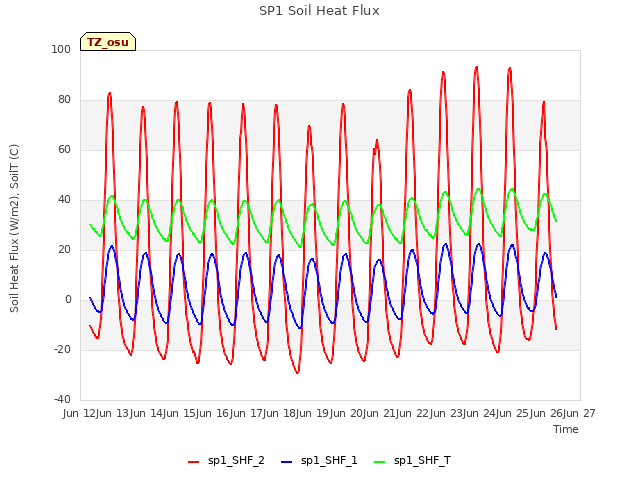The width and height of the screenshot is (640, 480).
Task: Click the 40 y-axis tick label
Action: tap(64, 200)
